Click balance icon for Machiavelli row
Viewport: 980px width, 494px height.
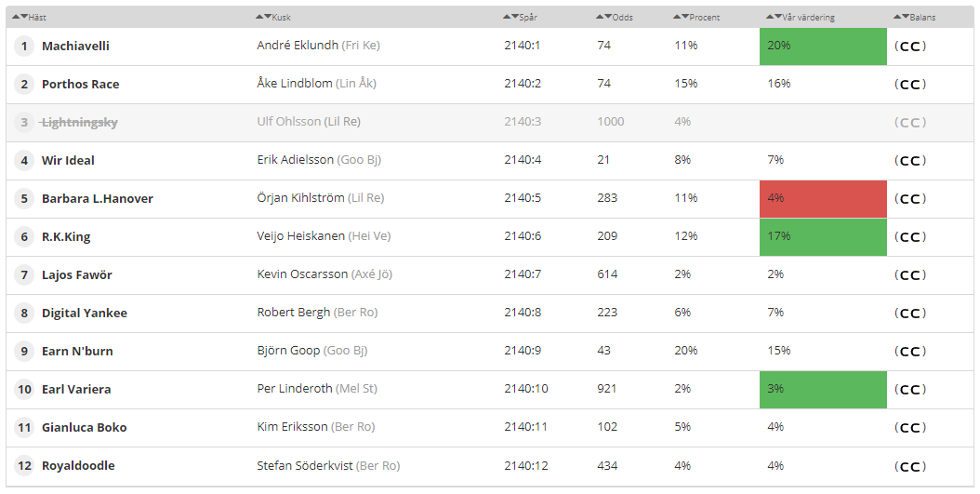point(910,47)
